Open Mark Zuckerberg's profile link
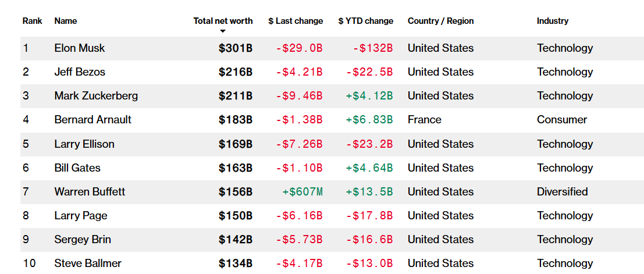The width and height of the screenshot is (644, 274). tap(96, 96)
